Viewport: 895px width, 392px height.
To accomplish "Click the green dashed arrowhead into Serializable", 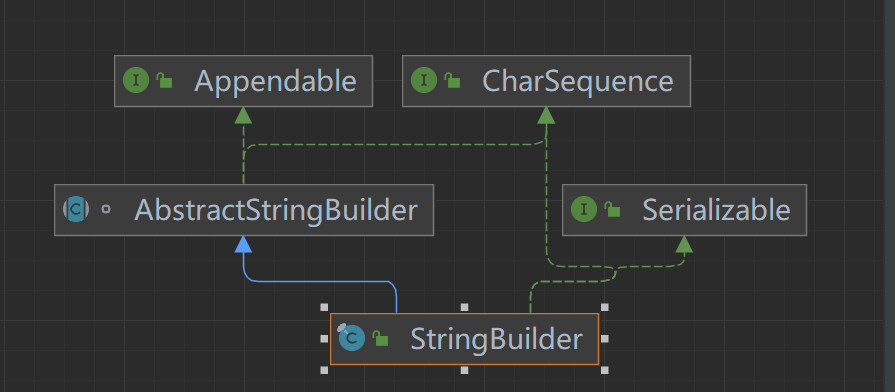I will click(684, 244).
